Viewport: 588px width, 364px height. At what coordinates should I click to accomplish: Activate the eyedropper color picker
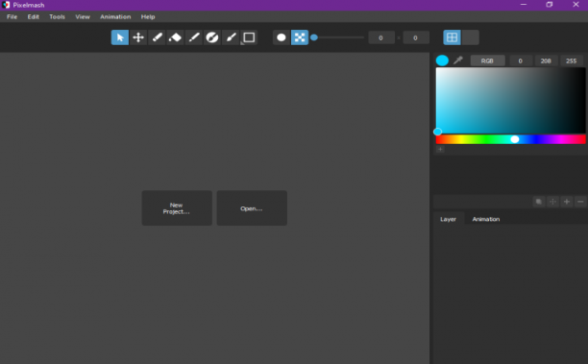(x=458, y=61)
